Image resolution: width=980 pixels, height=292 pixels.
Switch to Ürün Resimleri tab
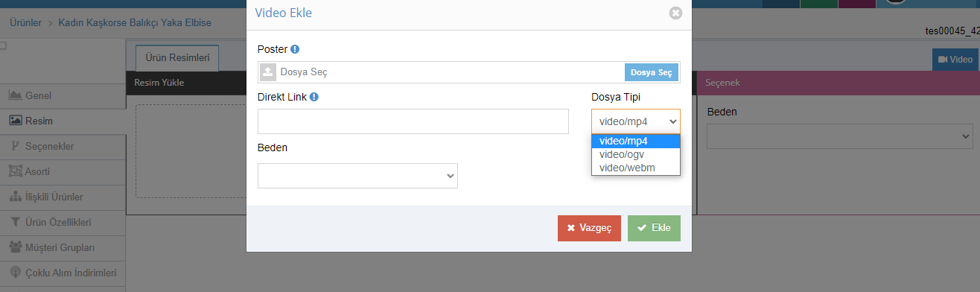(177, 57)
